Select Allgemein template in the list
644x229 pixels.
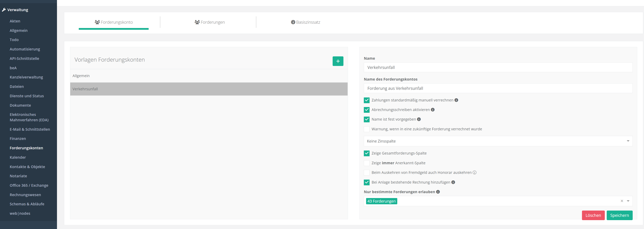click(x=209, y=76)
